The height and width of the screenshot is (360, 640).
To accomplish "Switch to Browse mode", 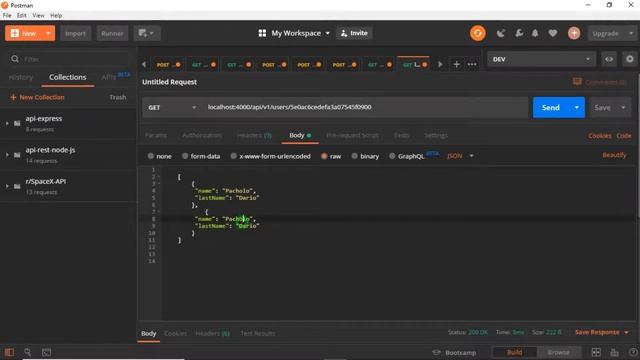I will coord(558,352).
